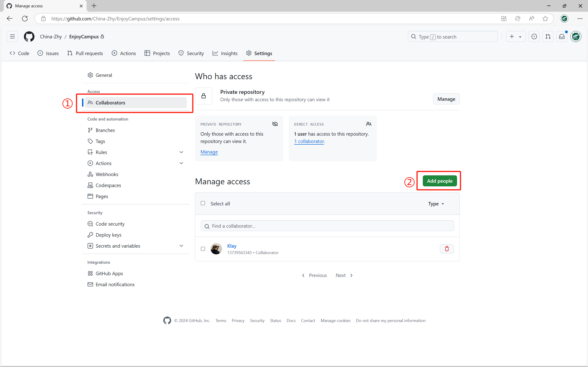
Task: Click the Add people button
Action: coord(440,181)
